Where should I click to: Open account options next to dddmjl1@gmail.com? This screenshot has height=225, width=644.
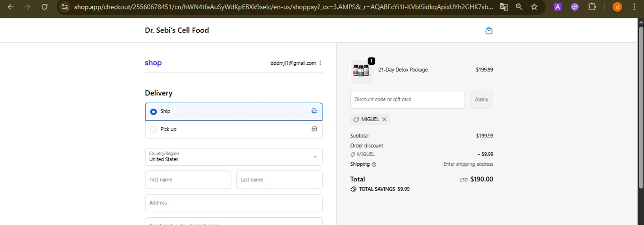pos(320,63)
